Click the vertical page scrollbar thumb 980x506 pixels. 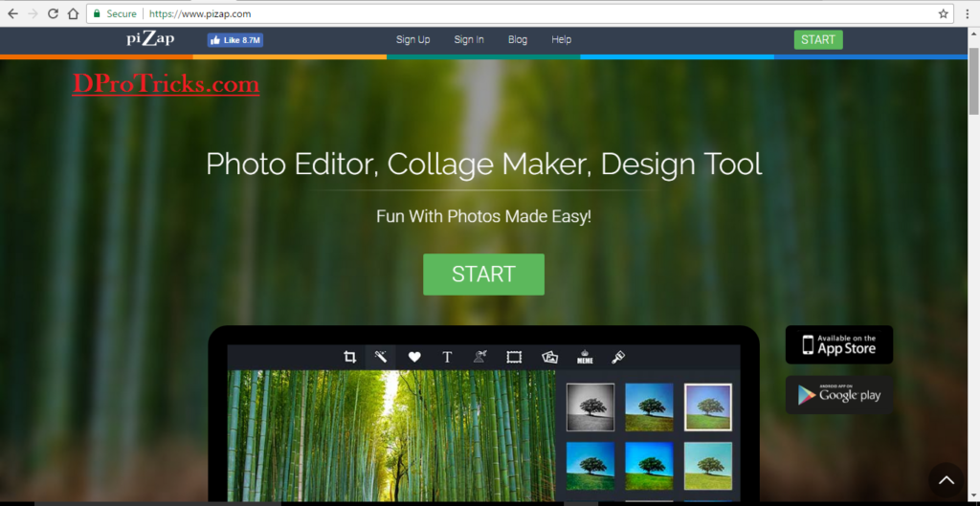[x=973, y=81]
